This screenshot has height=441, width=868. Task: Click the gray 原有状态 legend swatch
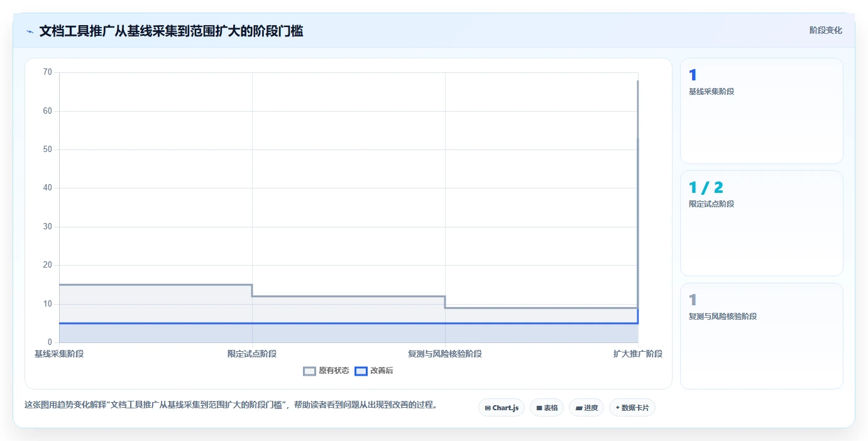[309, 371]
